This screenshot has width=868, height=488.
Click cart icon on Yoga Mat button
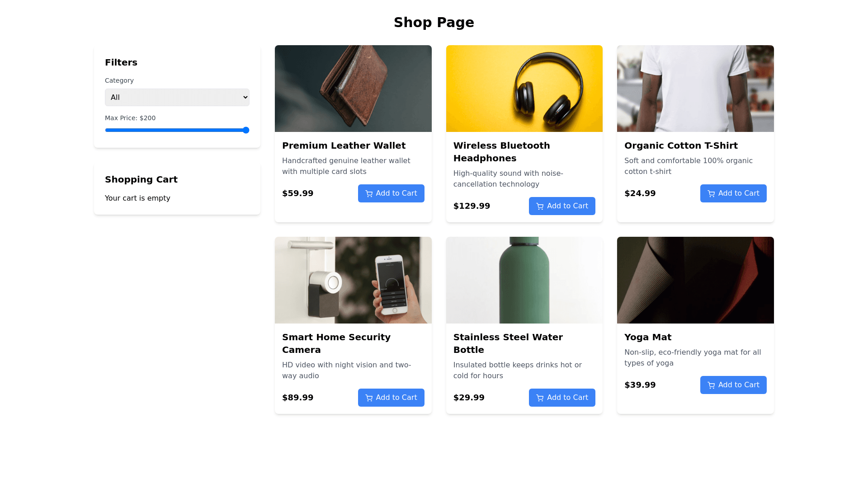(711, 385)
